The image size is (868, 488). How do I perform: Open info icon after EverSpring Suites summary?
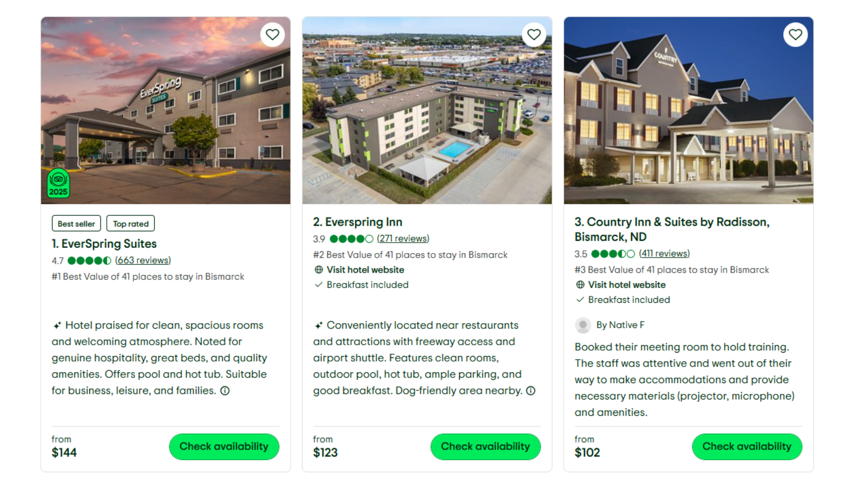point(225,391)
